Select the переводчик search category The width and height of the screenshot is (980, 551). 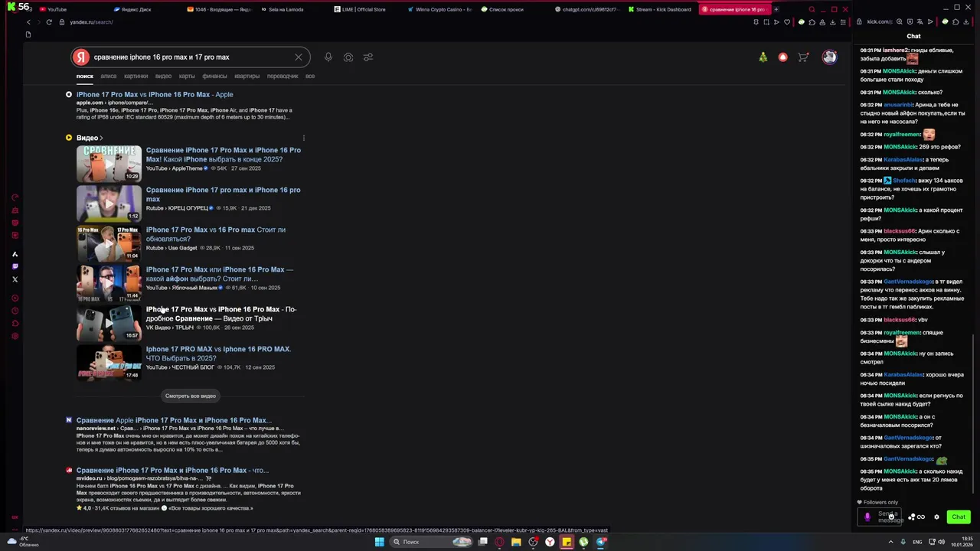(x=283, y=77)
